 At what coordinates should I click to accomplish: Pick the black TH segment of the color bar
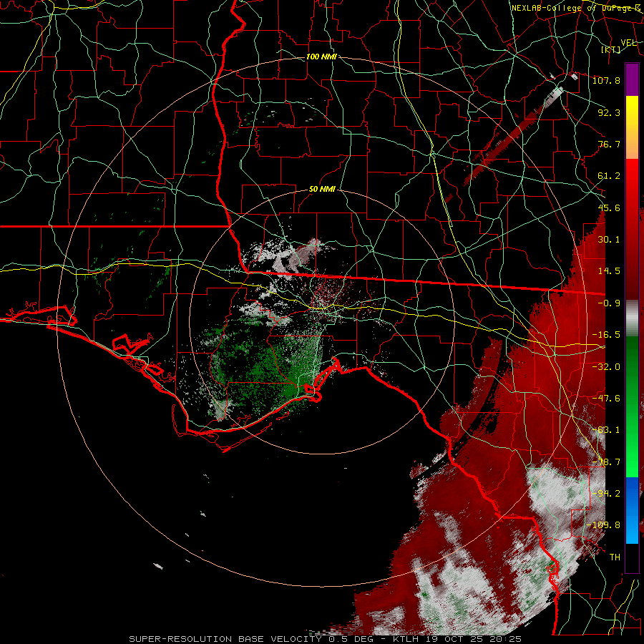pos(632,557)
